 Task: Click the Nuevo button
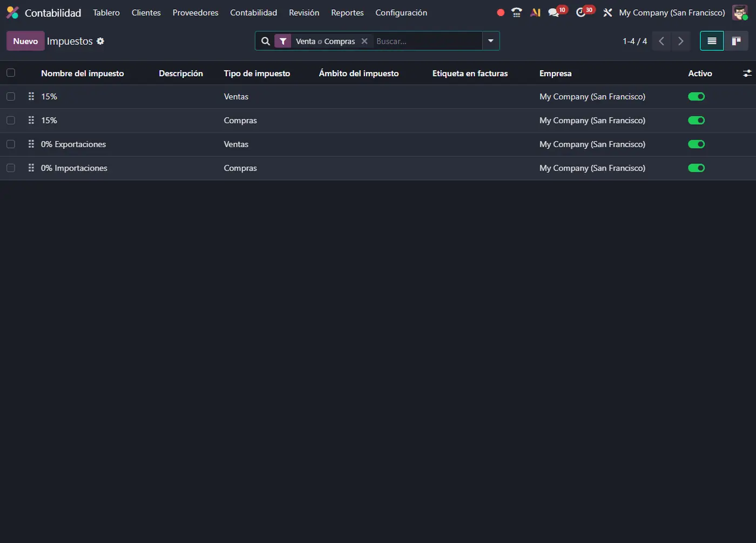coord(25,41)
